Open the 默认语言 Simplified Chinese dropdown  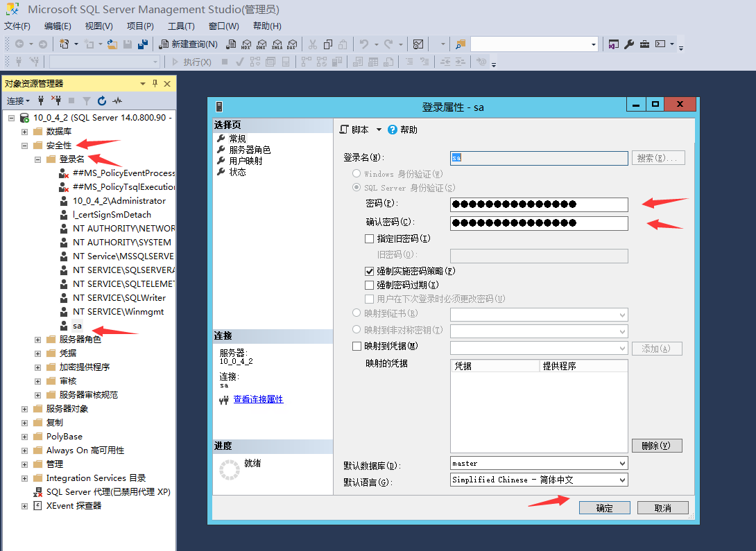coord(621,480)
